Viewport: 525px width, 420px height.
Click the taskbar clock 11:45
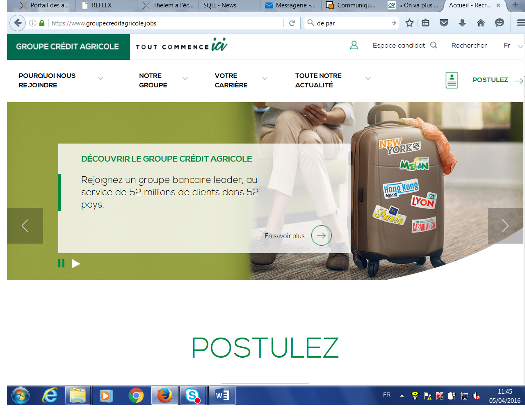pyautogui.click(x=505, y=392)
